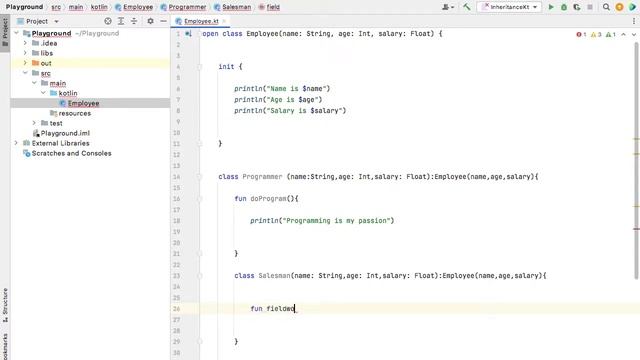Click the Stop square icon

[590, 7]
